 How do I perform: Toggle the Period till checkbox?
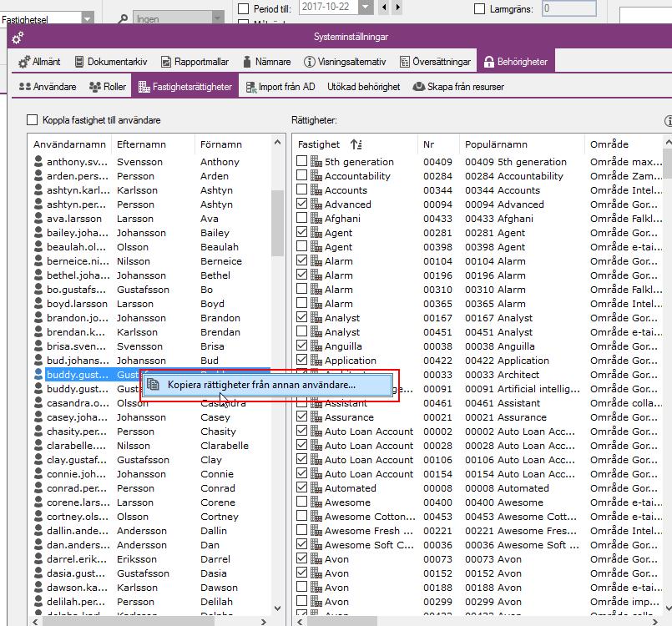coord(243,8)
